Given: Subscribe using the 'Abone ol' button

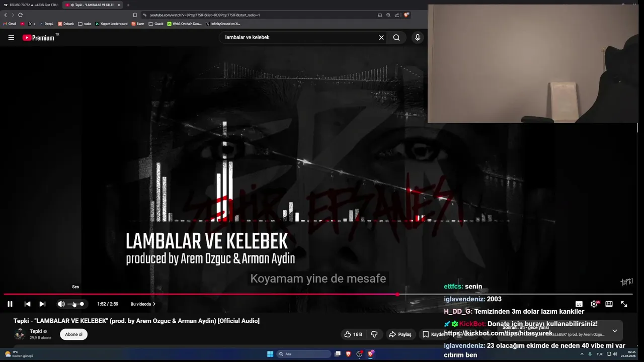Looking at the screenshot, I should click(x=73, y=334).
